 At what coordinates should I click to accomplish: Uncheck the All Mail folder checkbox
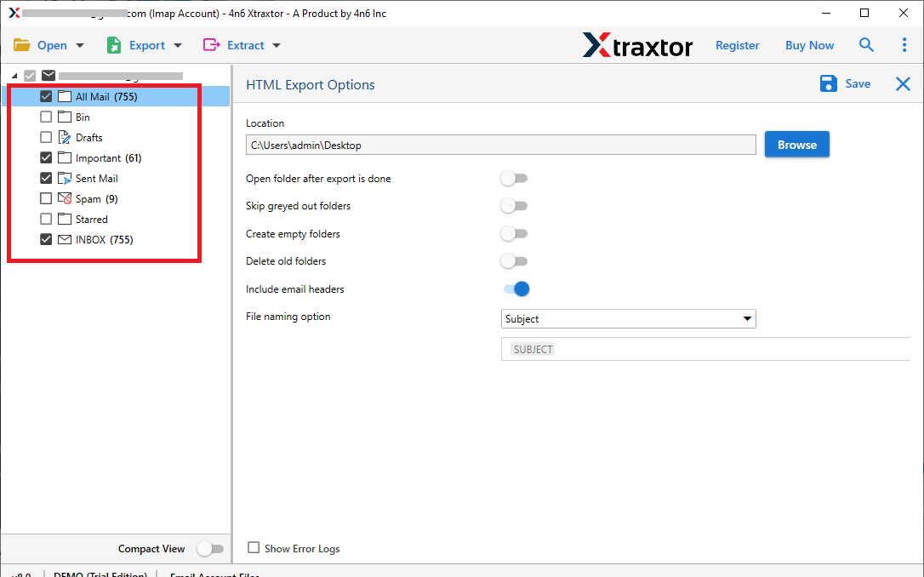pos(45,96)
